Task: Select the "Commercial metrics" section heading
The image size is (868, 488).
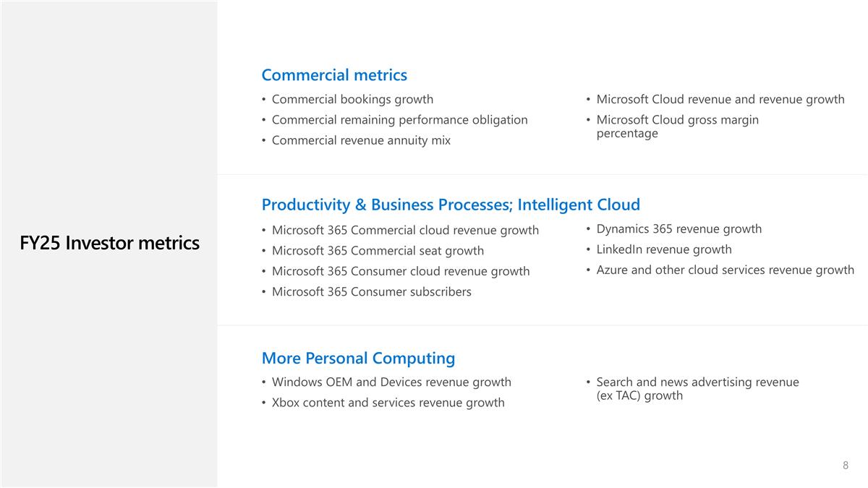Action: coord(334,75)
